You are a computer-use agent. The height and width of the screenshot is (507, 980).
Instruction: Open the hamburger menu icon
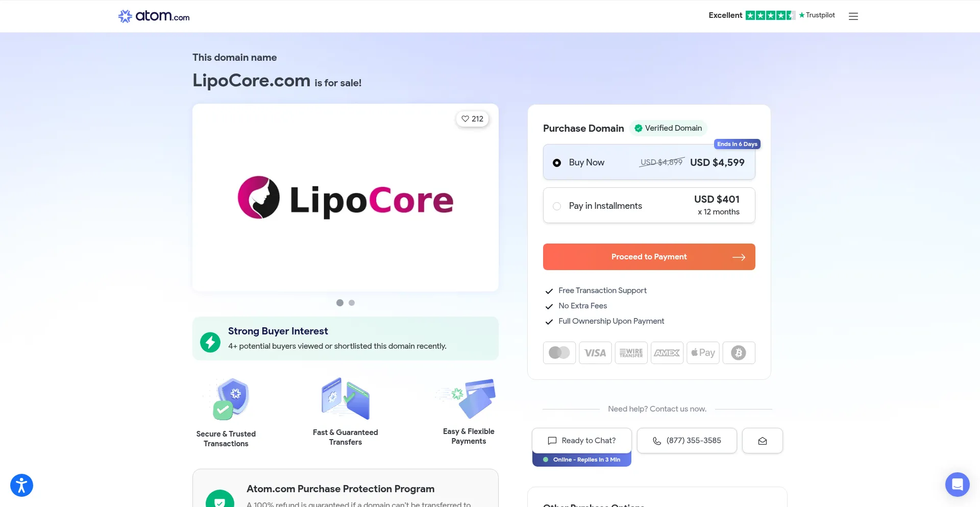tap(853, 16)
